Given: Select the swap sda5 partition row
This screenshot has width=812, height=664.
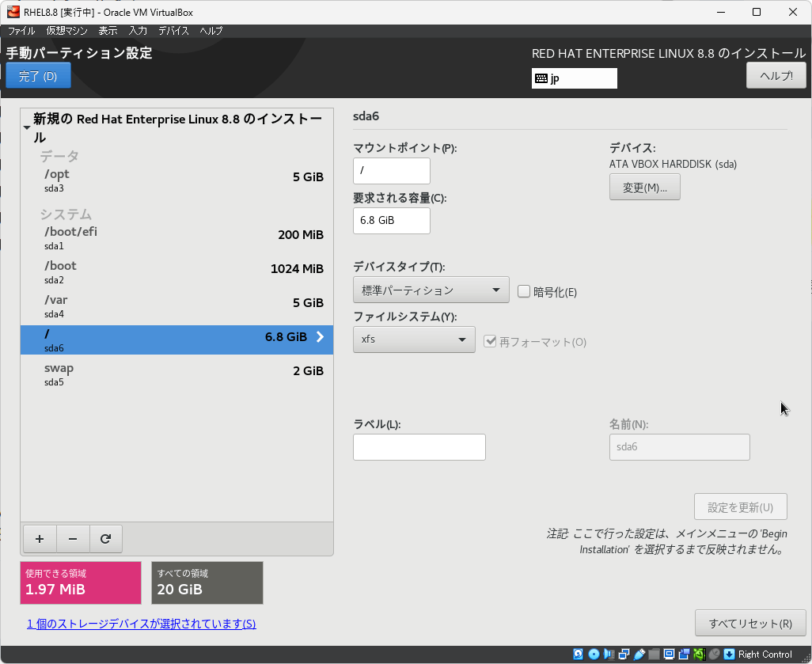Looking at the screenshot, I should [176, 374].
